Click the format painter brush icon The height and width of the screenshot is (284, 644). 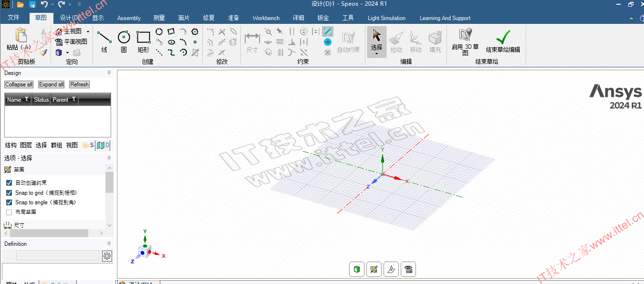pyautogui.click(x=43, y=53)
